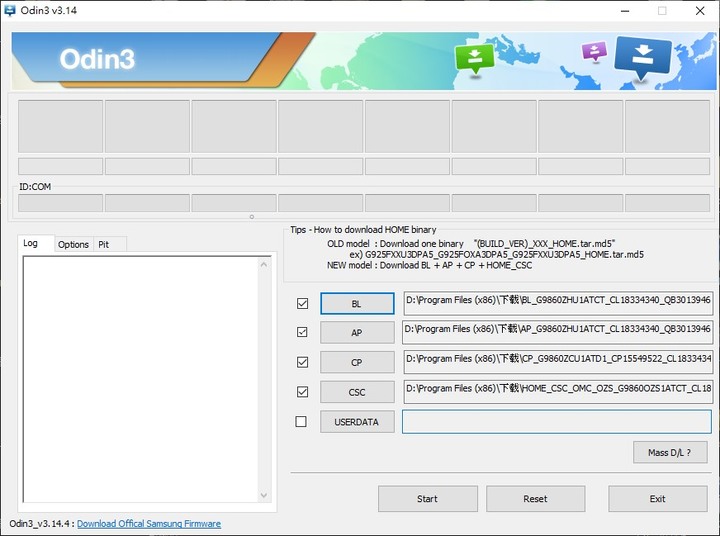Viewport: 720px width, 536px height.
Task: Click the log scrollbar down arrow
Action: click(x=264, y=495)
